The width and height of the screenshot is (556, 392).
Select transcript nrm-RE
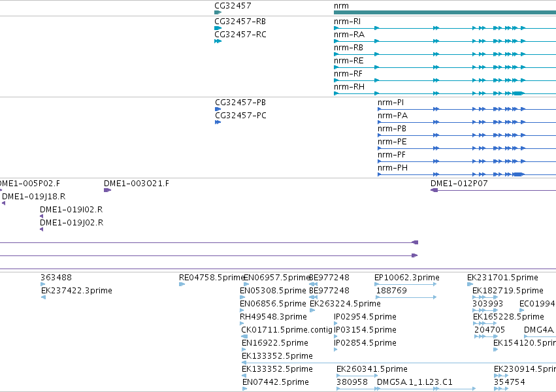point(349,61)
